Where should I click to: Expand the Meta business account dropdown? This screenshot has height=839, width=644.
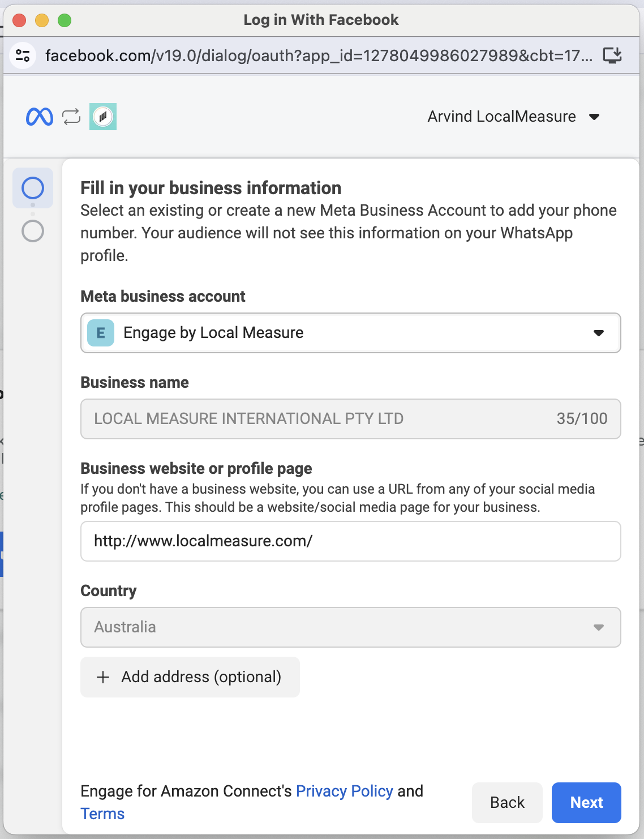[x=598, y=333]
